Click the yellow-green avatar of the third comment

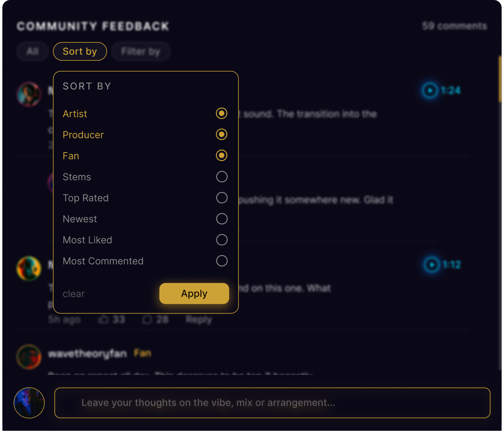[29, 268]
